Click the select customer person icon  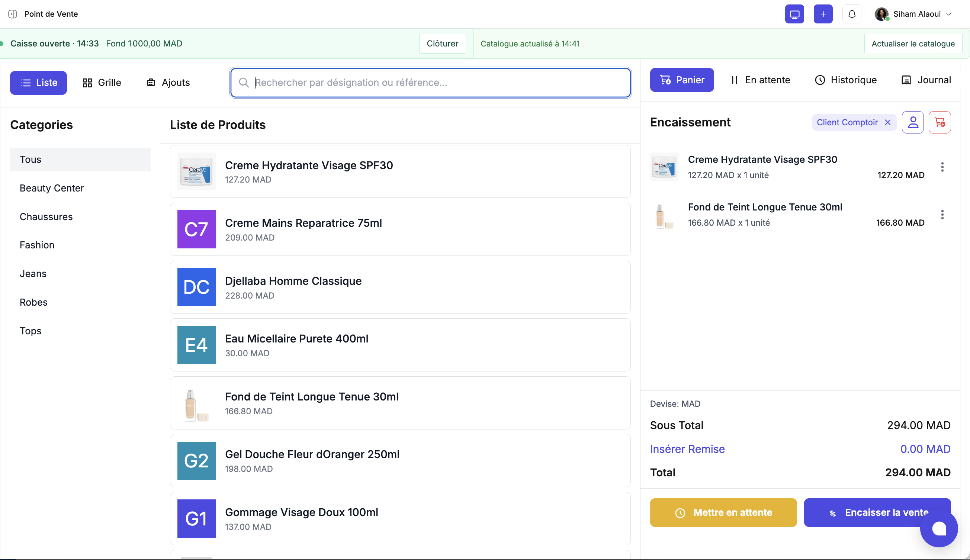click(x=913, y=122)
